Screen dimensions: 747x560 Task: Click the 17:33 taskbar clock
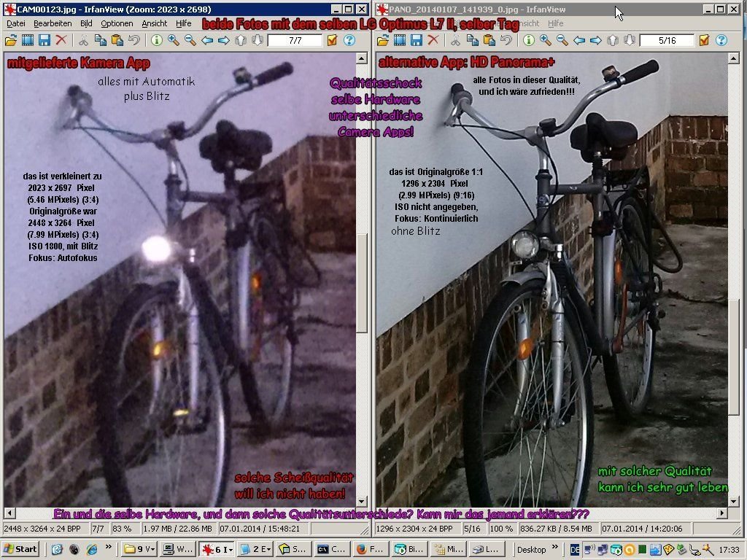pos(729,550)
